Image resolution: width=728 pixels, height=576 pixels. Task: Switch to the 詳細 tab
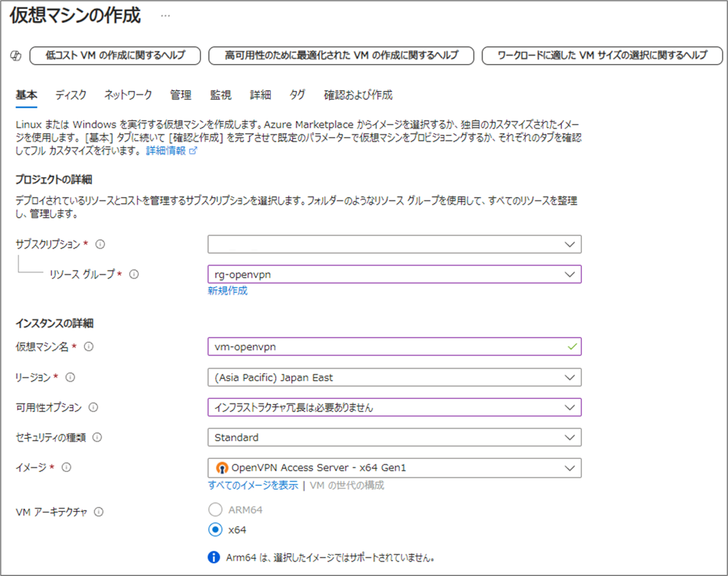pos(261,95)
